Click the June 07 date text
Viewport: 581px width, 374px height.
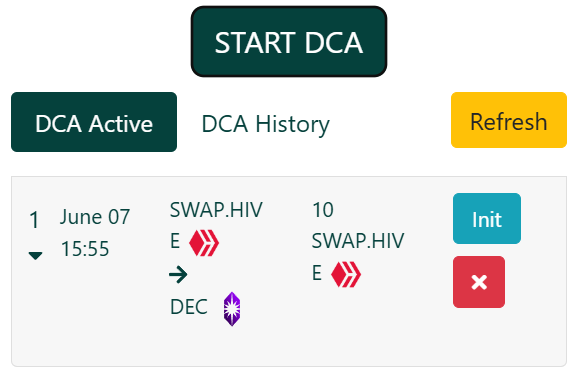click(95, 216)
